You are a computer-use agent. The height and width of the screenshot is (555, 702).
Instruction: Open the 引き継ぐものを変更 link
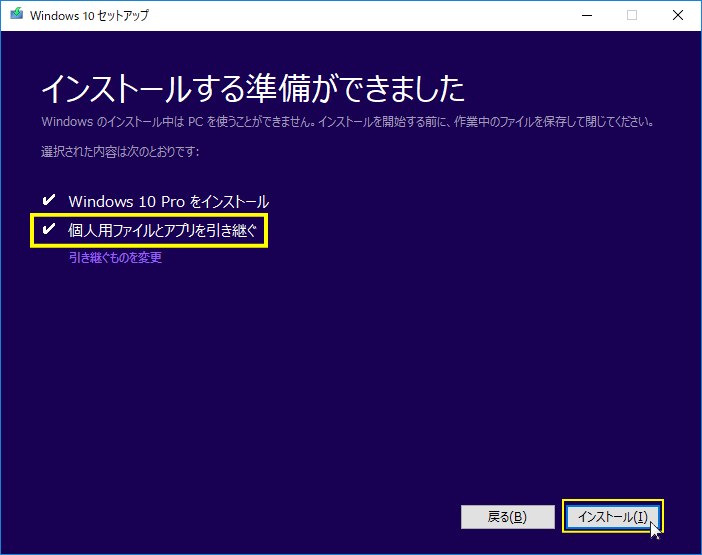click(x=116, y=257)
